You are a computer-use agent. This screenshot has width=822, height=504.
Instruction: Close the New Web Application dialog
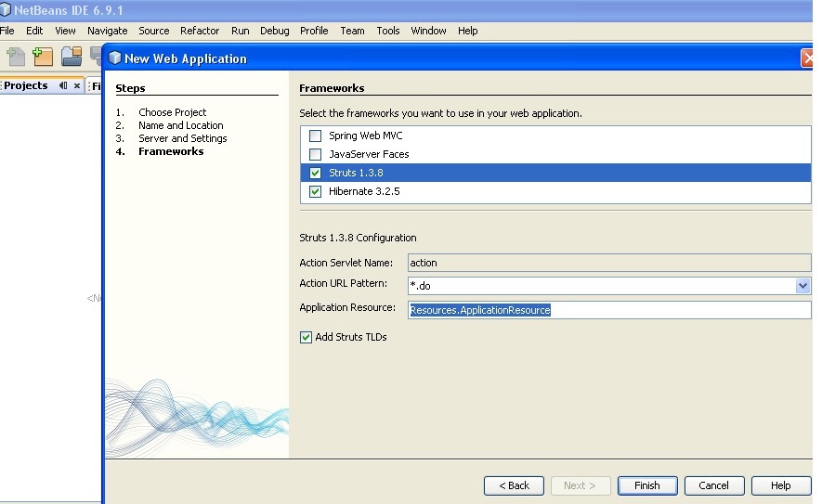coord(807,58)
